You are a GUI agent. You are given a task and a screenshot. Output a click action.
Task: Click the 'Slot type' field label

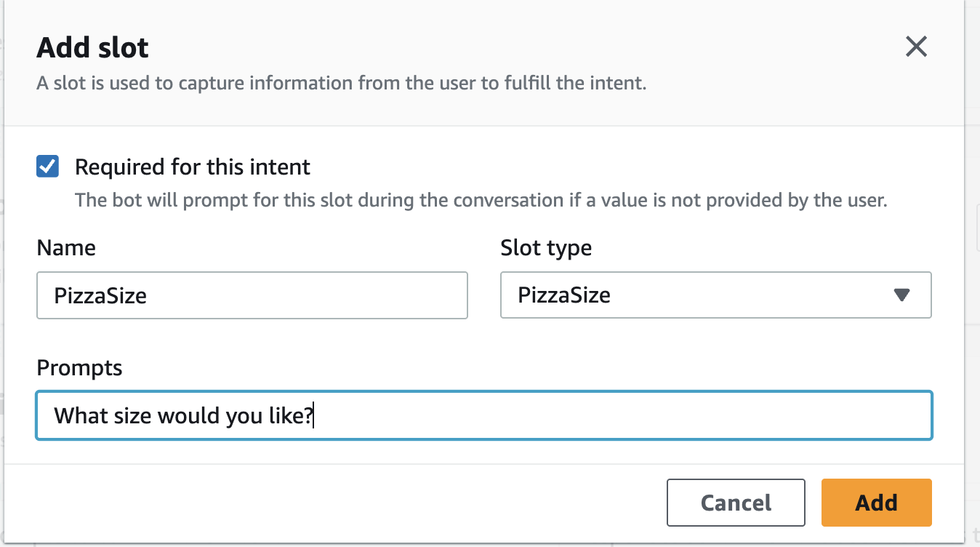[x=546, y=248]
